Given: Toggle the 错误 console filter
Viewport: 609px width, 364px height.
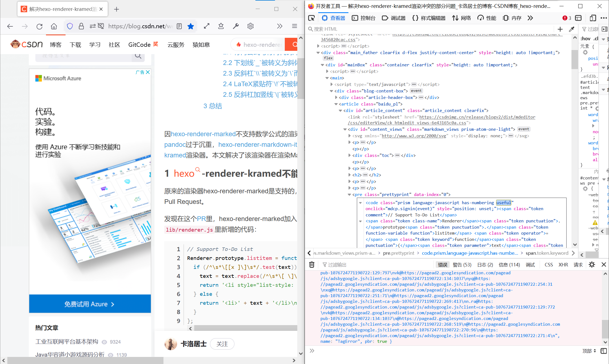Looking at the screenshot, I should click(x=443, y=265).
